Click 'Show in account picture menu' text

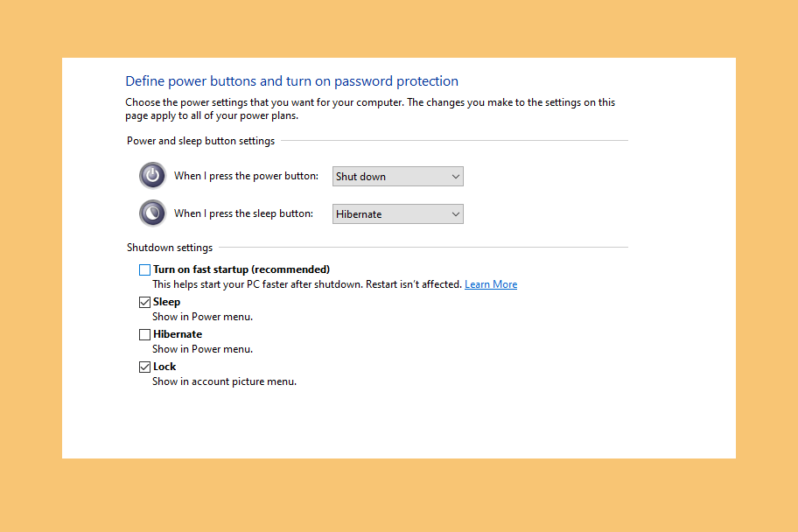coord(224,381)
